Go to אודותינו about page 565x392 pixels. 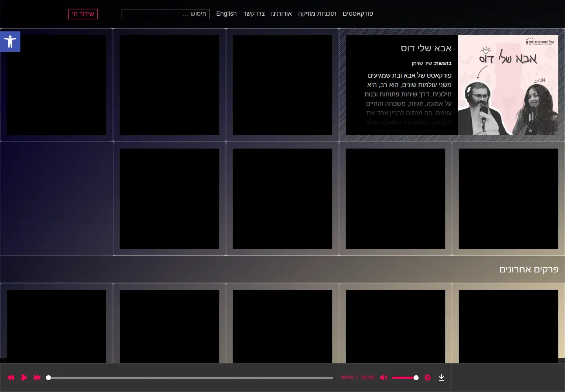coord(281,14)
